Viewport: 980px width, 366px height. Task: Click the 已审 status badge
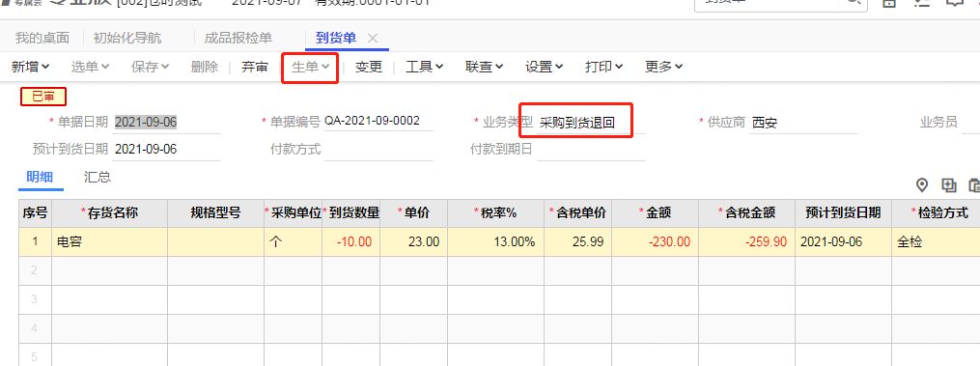click(43, 97)
